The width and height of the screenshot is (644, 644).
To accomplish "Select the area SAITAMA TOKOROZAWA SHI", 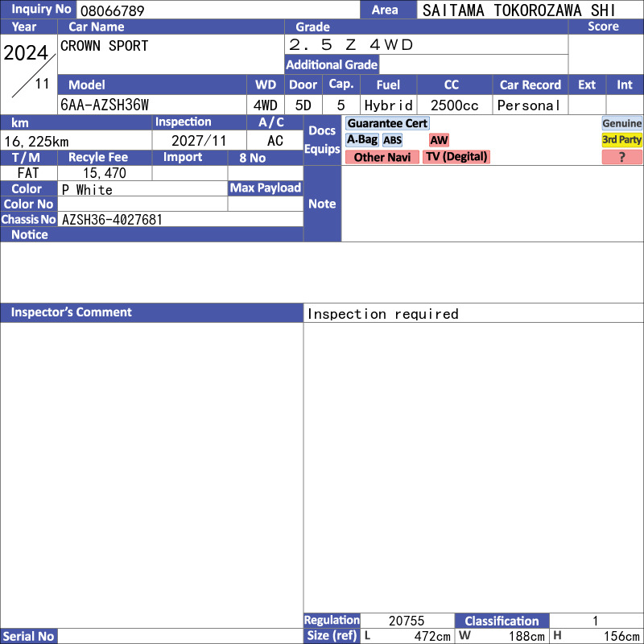I will pos(518,10).
